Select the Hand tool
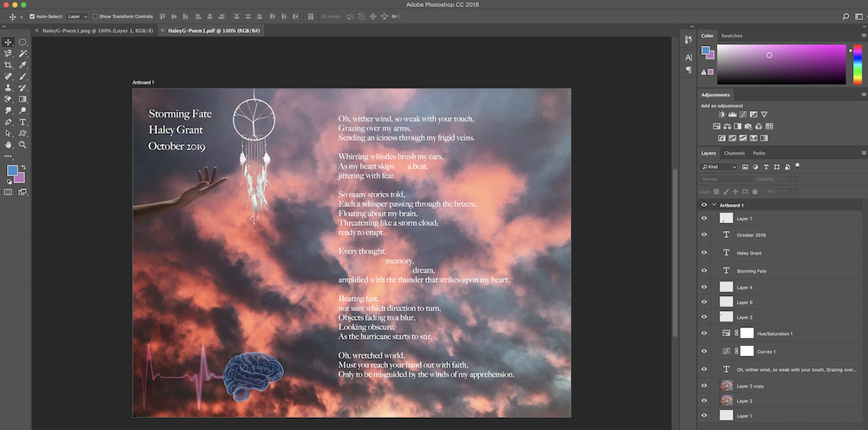The height and width of the screenshot is (430, 868). (x=9, y=144)
